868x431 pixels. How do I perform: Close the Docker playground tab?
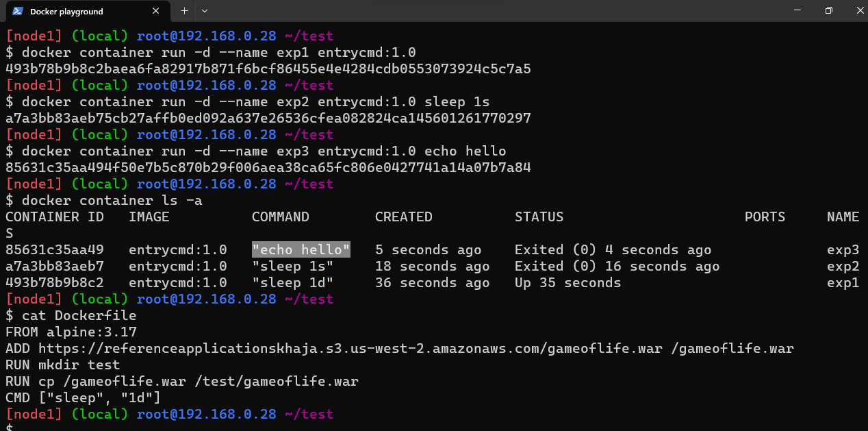point(156,11)
